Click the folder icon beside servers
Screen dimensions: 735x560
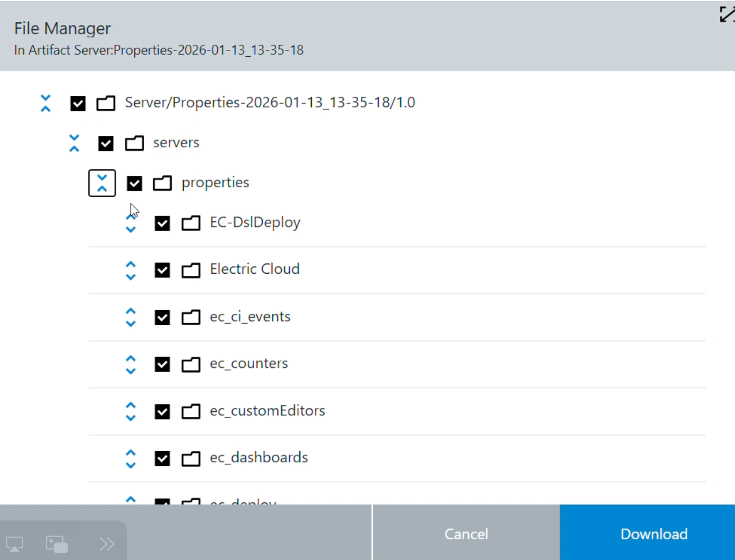point(134,143)
